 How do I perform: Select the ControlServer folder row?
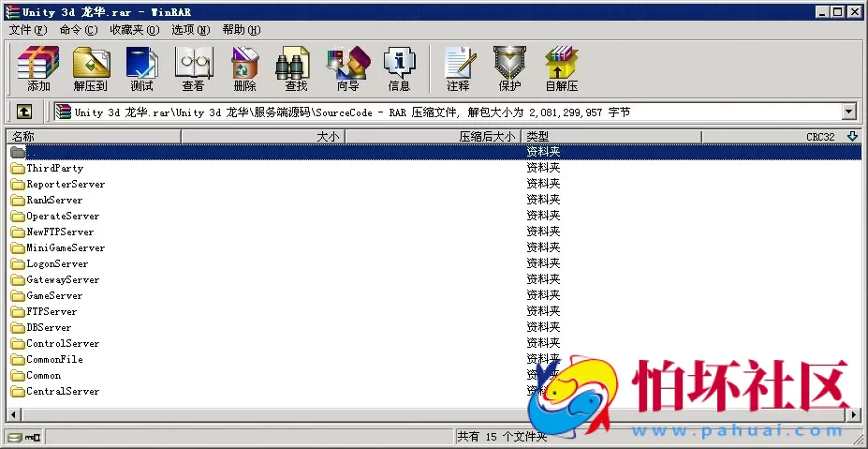click(434, 344)
